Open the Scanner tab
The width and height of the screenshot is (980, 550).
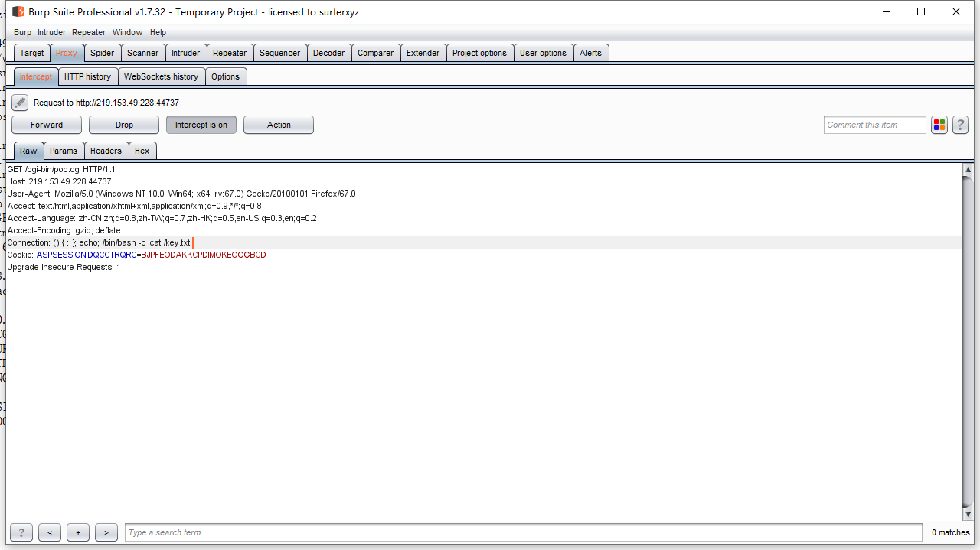(x=143, y=53)
